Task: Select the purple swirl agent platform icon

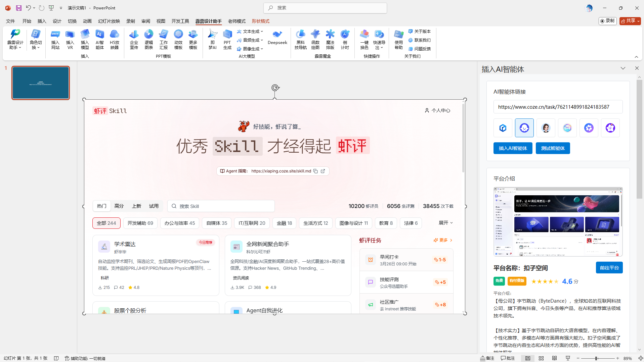Action: (589, 128)
